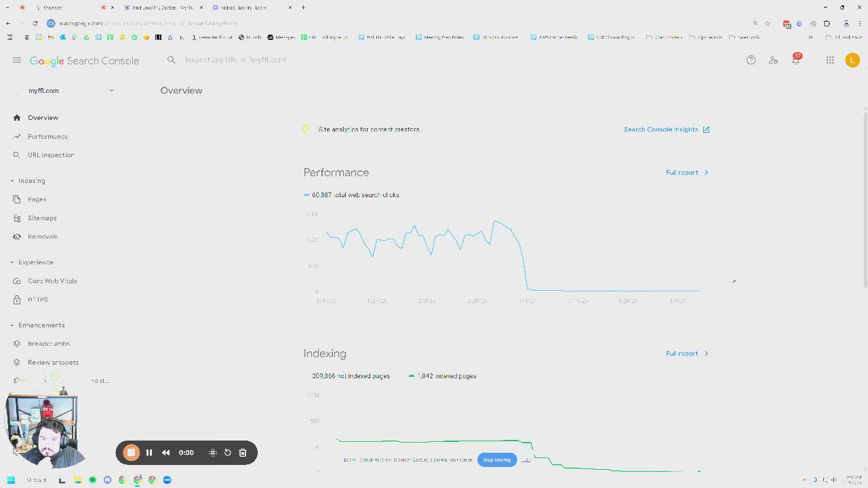Click the Performance trend icon in sidebar

click(17, 136)
